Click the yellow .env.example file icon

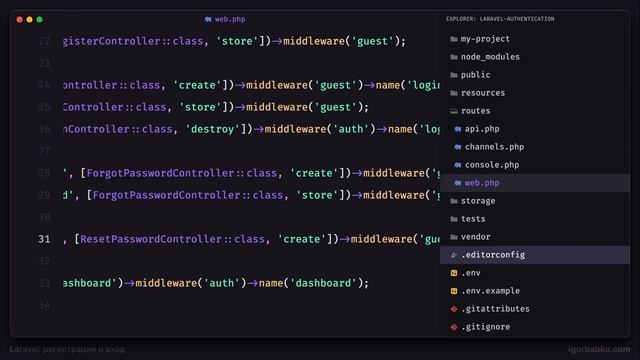click(454, 291)
